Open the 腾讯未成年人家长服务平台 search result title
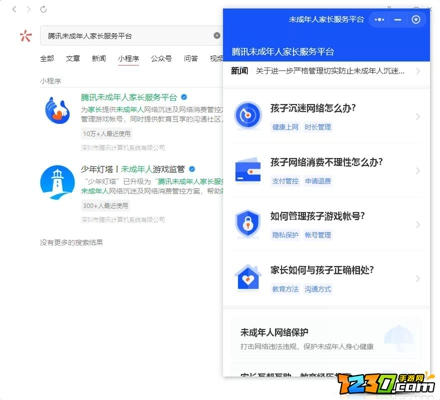 [x=129, y=97]
